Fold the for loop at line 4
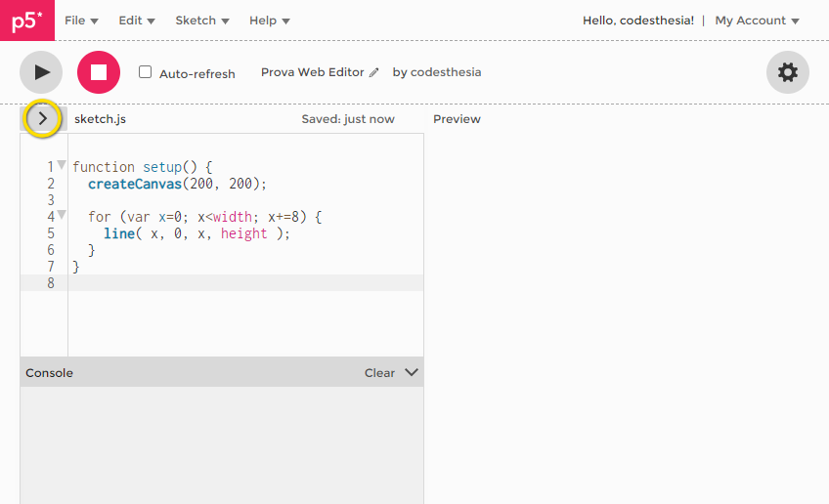 62,215
